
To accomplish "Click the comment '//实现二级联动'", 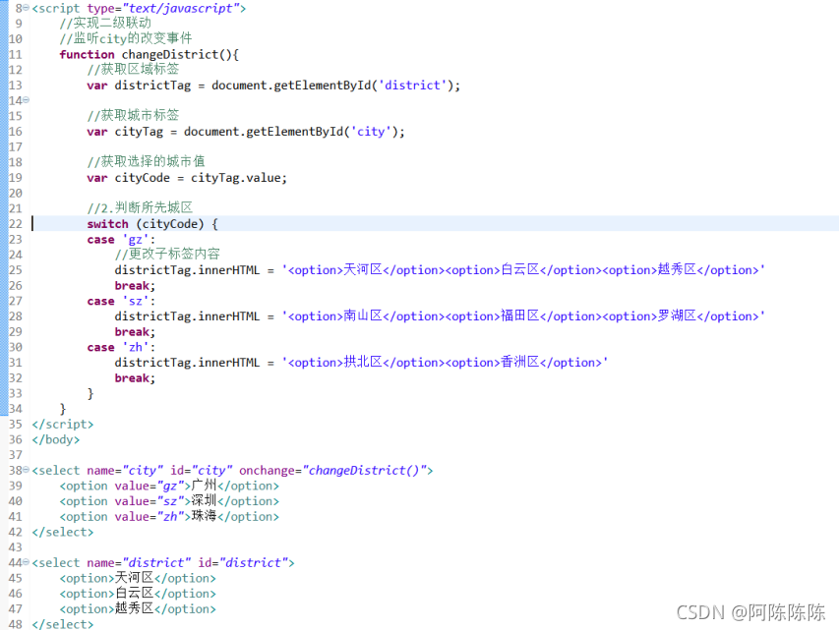I will pyautogui.click(x=105, y=23).
